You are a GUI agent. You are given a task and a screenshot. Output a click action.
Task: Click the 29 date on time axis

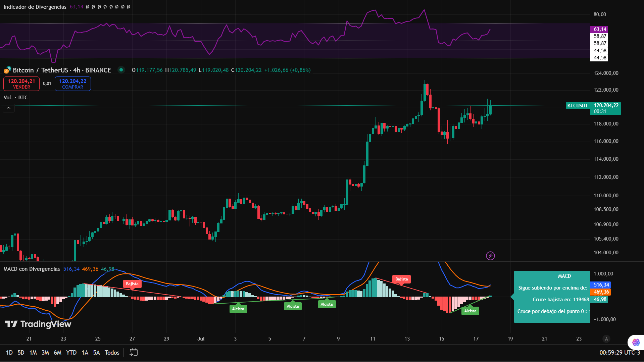pos(166,339)
